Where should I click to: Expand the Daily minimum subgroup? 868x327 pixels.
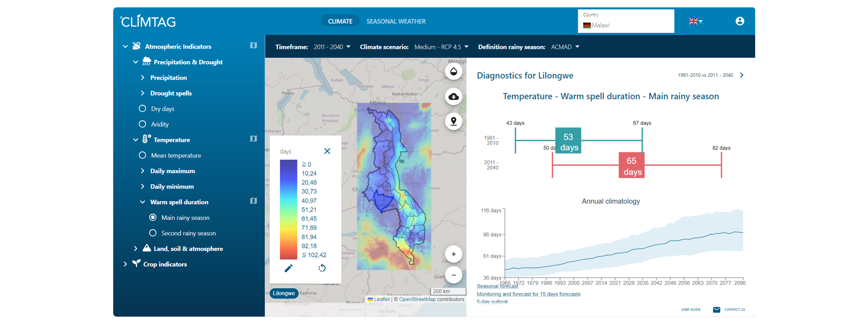click(x=143, y=187)
